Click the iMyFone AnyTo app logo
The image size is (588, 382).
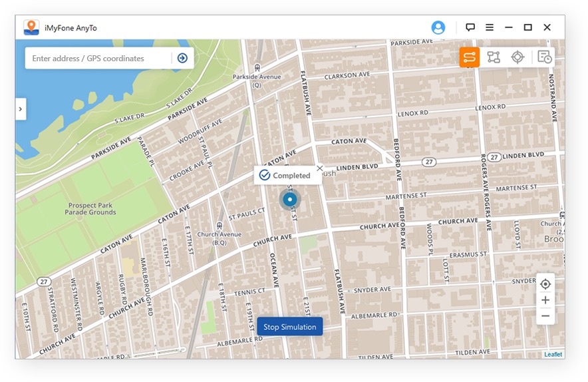point(31,27)
